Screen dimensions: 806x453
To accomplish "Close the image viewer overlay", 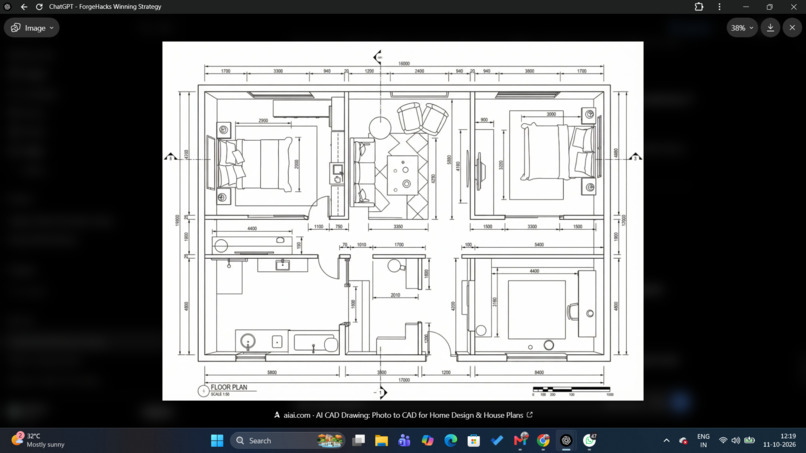I will pos(792,28).
